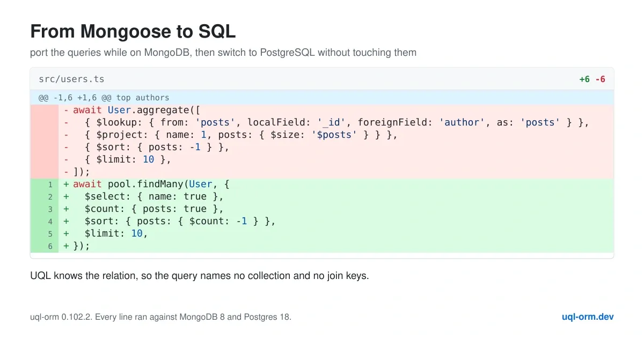This screenshot has width=644, height=338.
Task: Click the removed $lookup line
Action: click(322, 122)
